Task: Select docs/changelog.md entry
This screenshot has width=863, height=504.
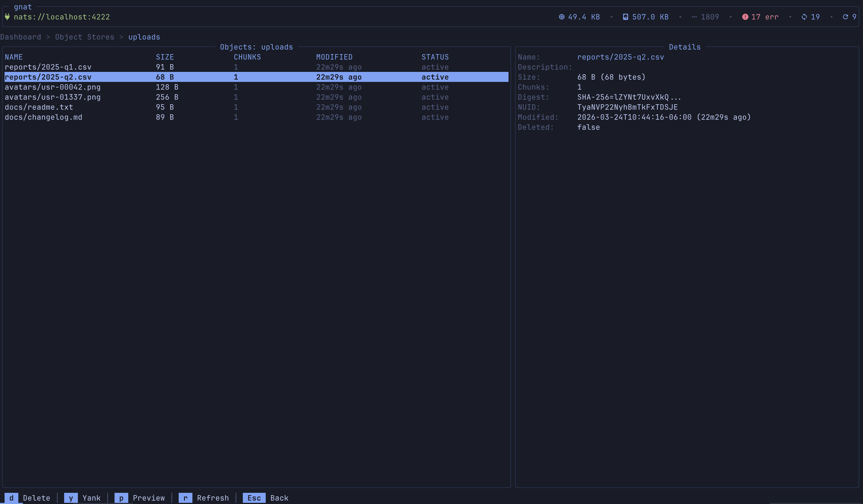Action: tap(44, 117)
